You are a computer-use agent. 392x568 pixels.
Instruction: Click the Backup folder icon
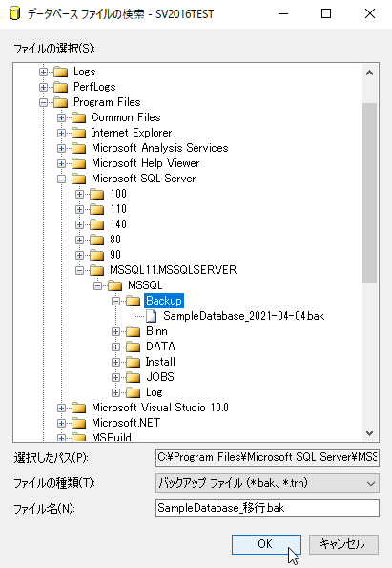tap(133, 301)
